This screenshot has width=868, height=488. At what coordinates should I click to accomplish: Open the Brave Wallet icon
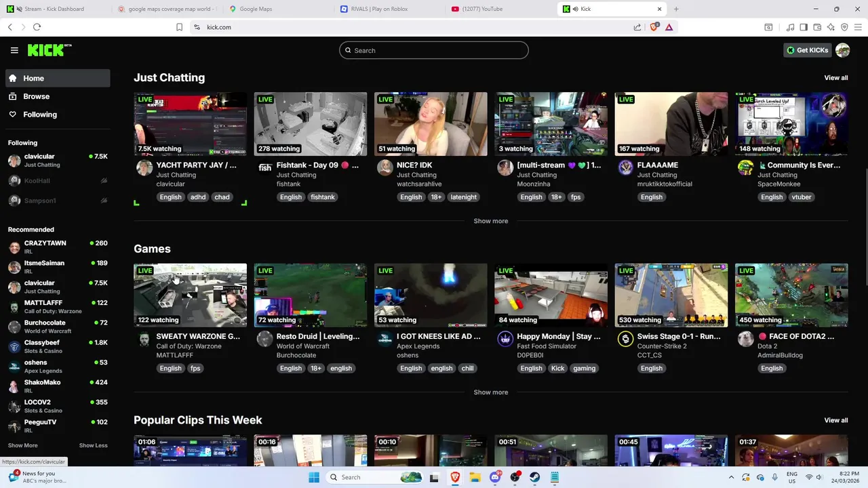817,27
